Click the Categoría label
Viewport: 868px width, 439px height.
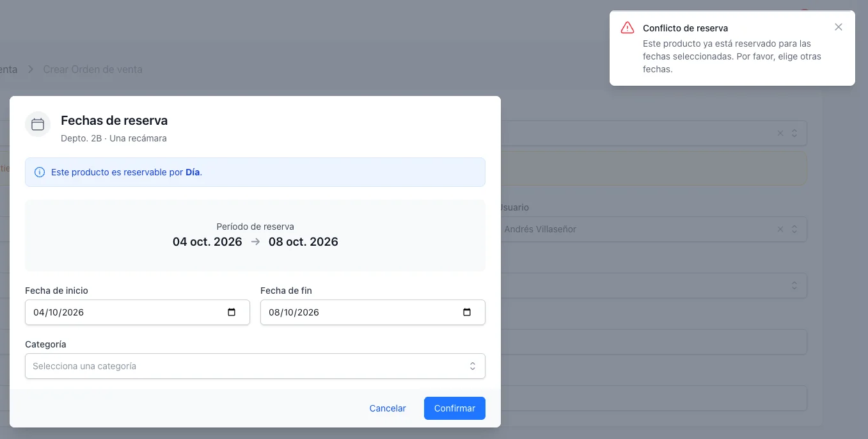pos(45,344)
